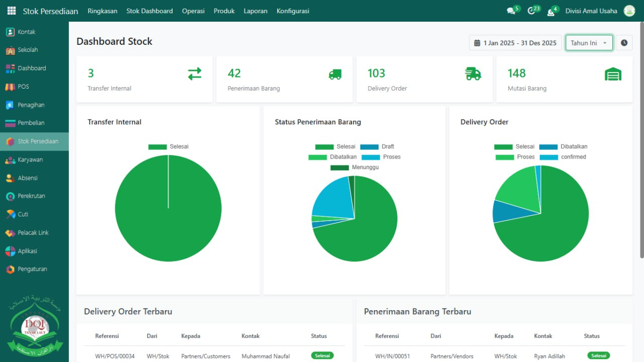Open the activities clock icon
644x362 pixels.
(x=531, y=11)
